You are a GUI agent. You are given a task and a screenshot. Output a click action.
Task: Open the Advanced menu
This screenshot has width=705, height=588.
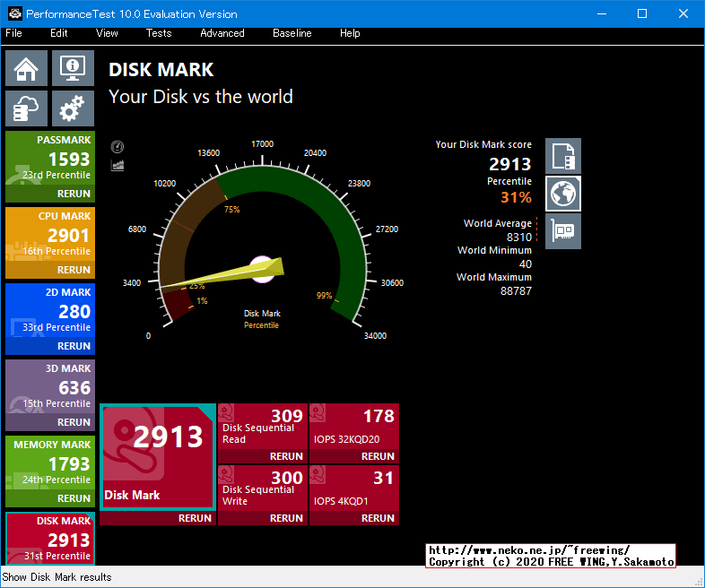point(222,33)
